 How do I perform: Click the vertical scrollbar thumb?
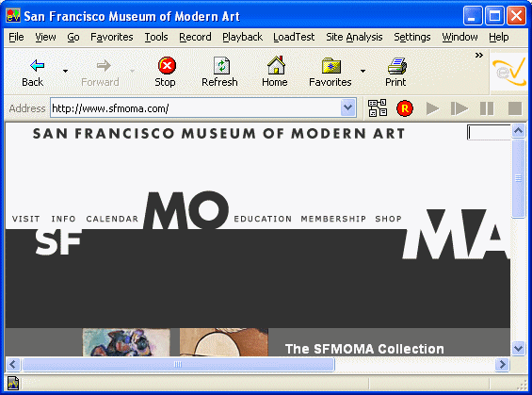519,178
